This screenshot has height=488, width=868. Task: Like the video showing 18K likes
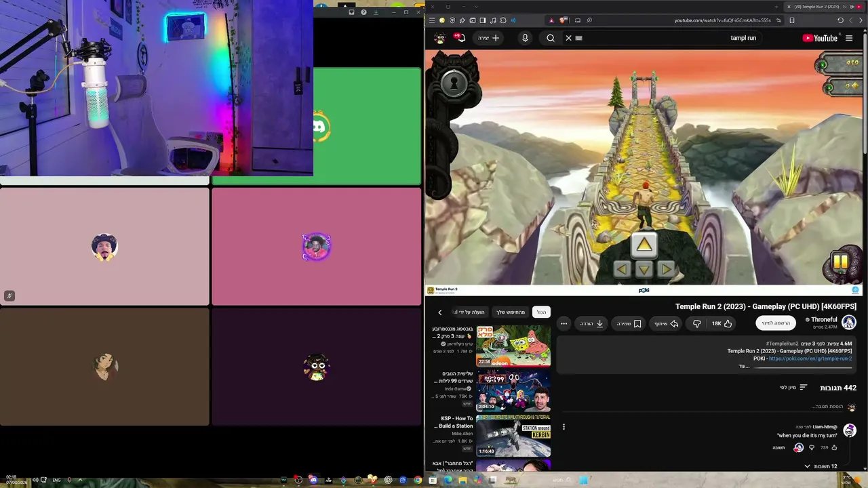(x=722, y=324)
